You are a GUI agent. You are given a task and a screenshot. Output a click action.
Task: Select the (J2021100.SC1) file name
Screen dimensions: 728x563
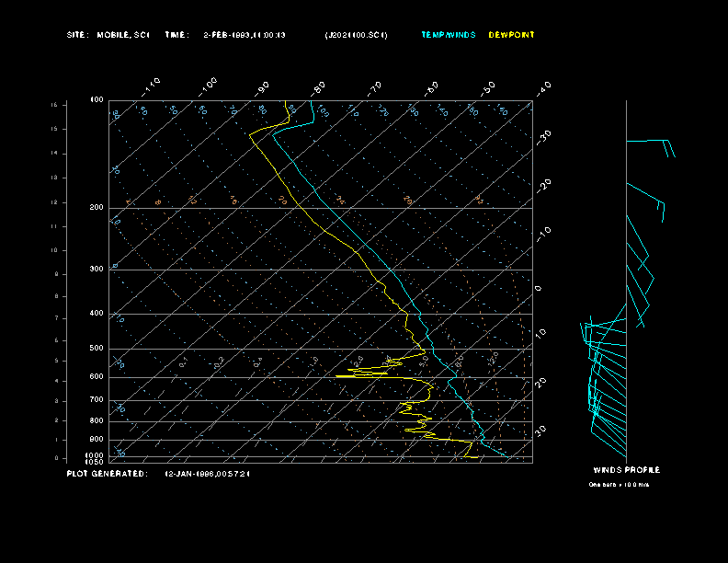(356, 35)
